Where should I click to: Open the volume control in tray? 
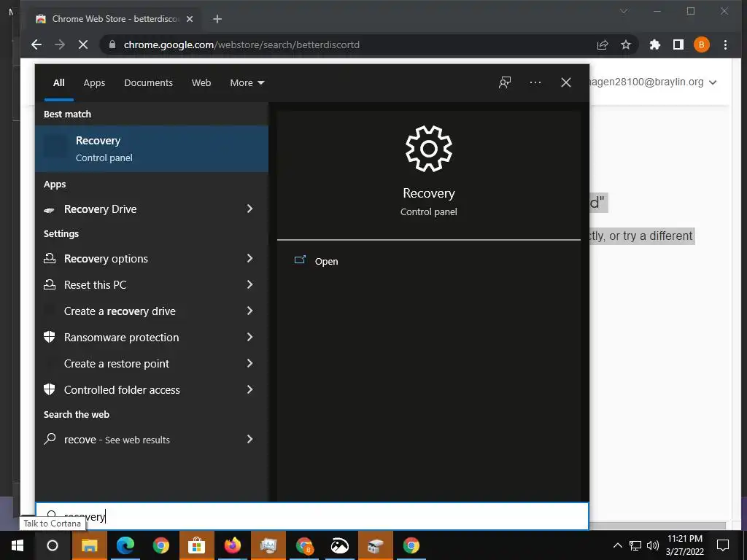(653, 545)
